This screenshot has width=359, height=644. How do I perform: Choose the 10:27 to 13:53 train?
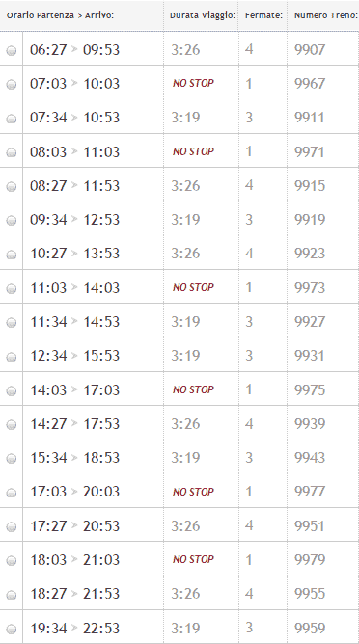tap(12, 255)
